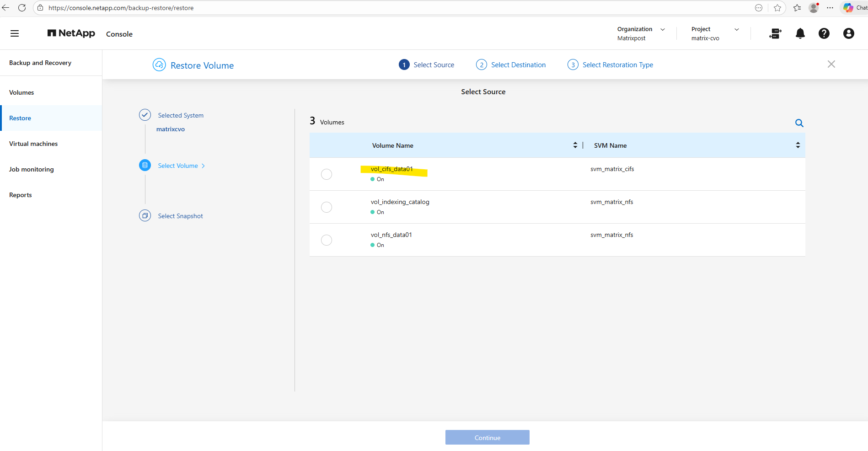Select the vol_indexing_catalog radio button
This screenshot has height=451, width=868.
tap(327, 207)
